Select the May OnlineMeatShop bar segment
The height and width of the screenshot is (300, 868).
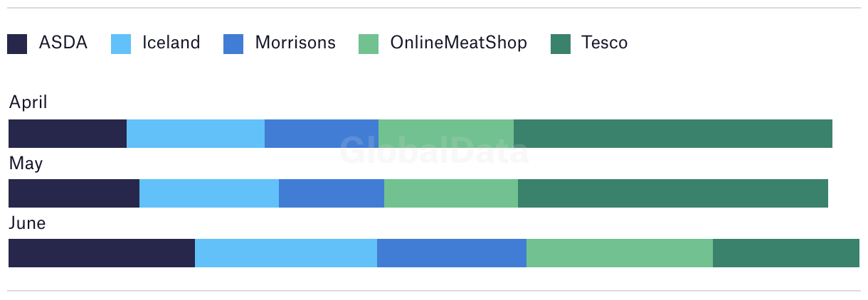tap(451, 193)
